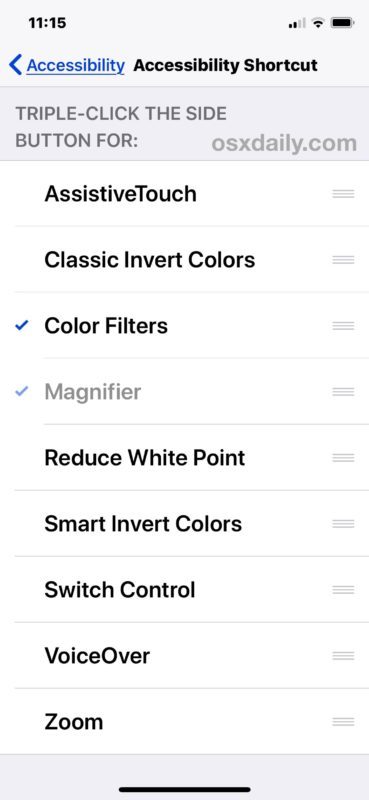Tap the reorder handle for Zoom
Screen dimensions: 369x800
pos(343,721)
